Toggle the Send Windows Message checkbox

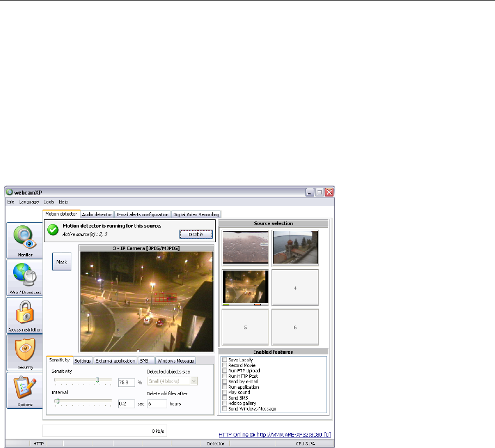(225, 409)
